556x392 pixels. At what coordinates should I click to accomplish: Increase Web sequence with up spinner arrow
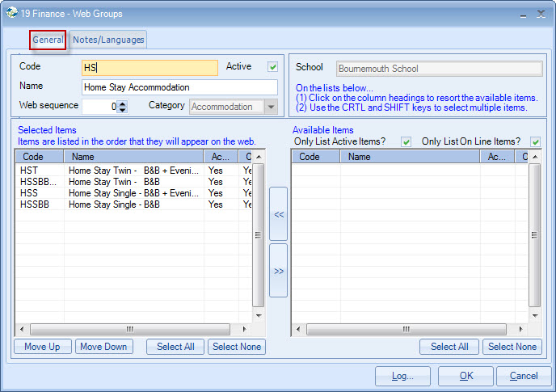pos(122,103)
